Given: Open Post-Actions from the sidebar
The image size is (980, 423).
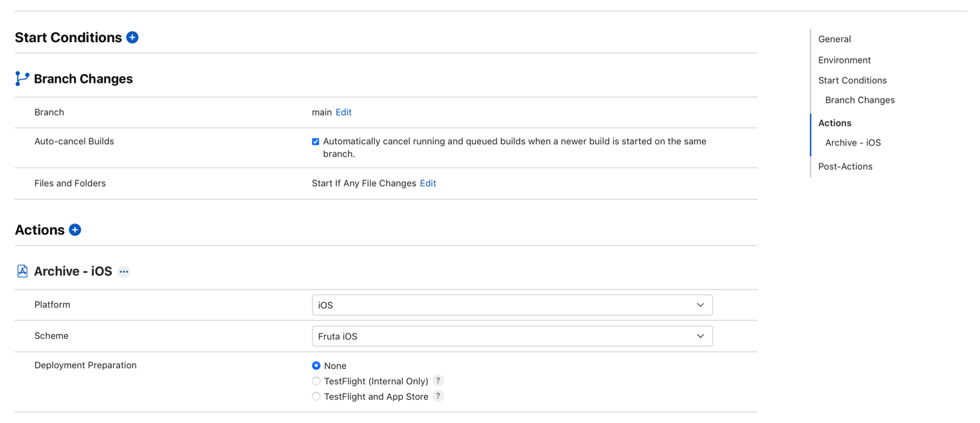Looking at the screenshot, I should [845, 166].
